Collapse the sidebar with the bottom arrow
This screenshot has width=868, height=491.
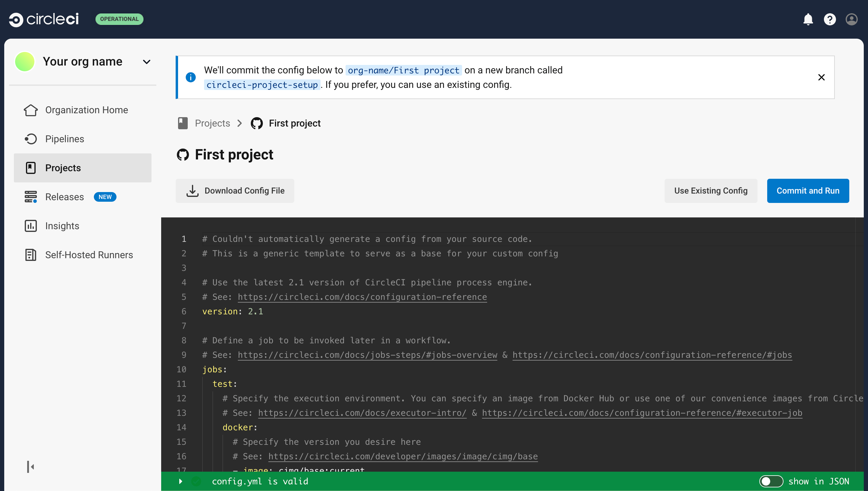click(x=30, y=467)
